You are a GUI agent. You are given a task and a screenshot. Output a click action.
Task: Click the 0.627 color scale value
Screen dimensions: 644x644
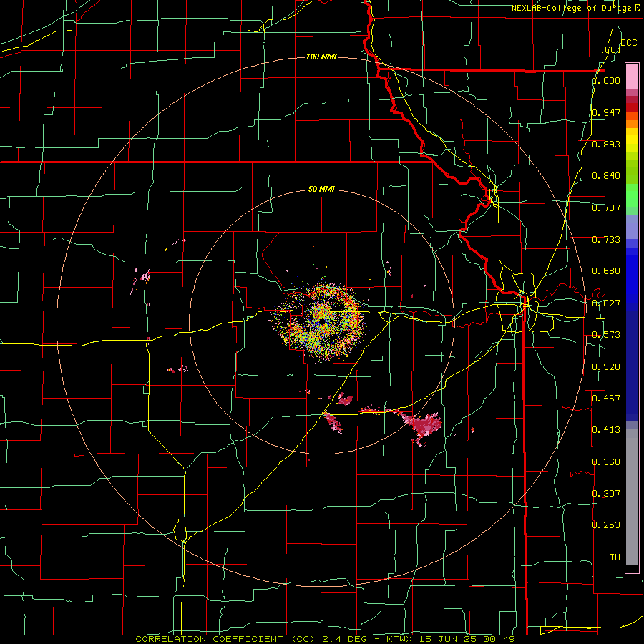(x=606, y=303)
